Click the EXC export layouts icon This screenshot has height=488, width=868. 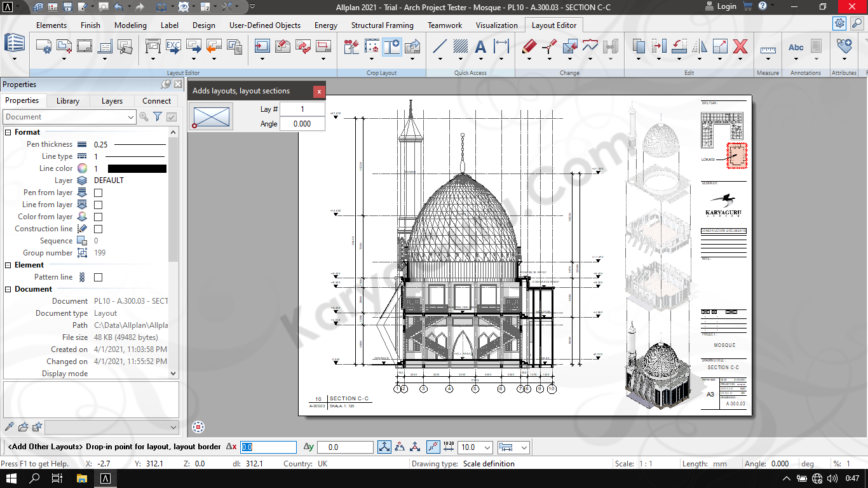tap(173, 46)
